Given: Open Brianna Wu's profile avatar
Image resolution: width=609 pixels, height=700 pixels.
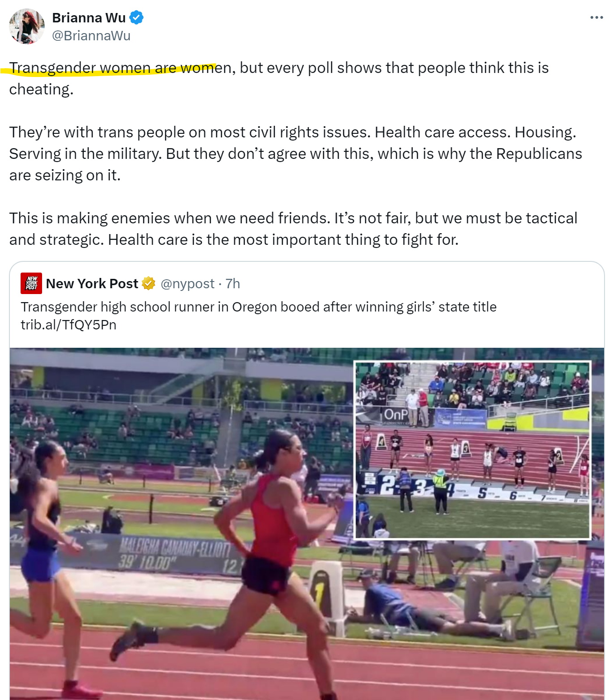Looking at the screenshot, I should tap(27, 26).
